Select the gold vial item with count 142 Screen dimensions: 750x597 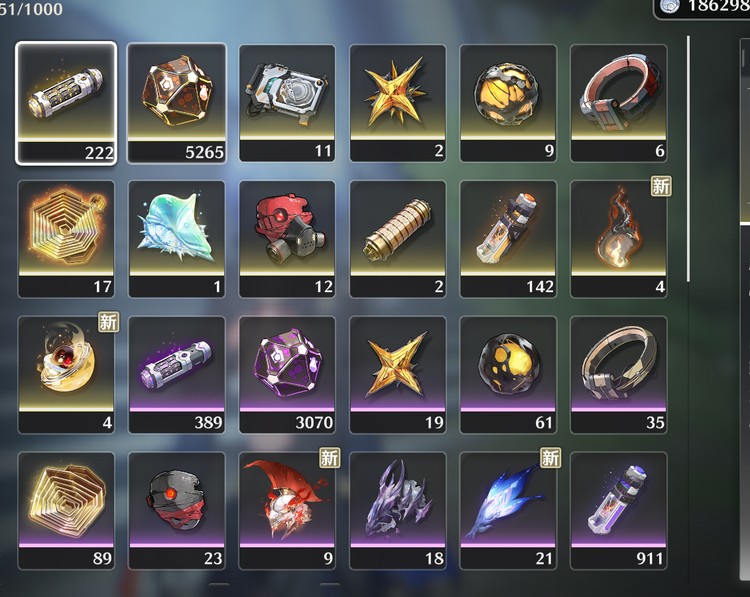click(508, 239)
